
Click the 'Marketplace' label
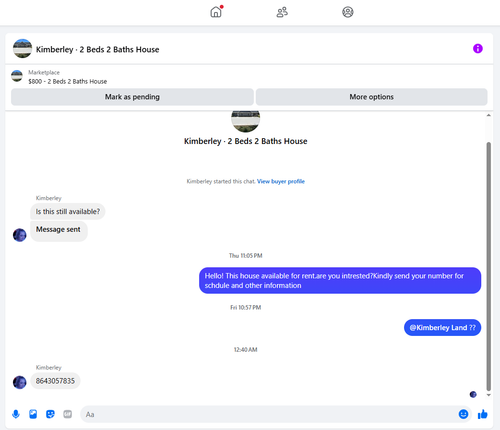point(44,72)
